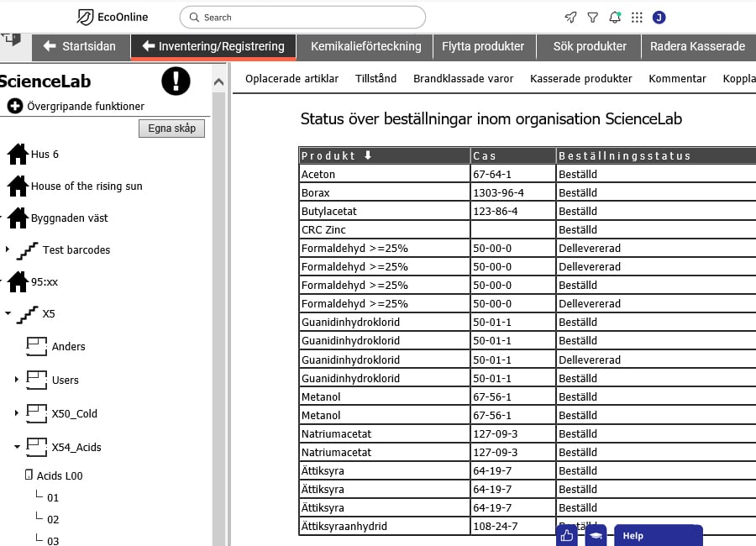756x546 pixels.
Task: Select the Brandklassade varor menu item
Action: [463, 79]
